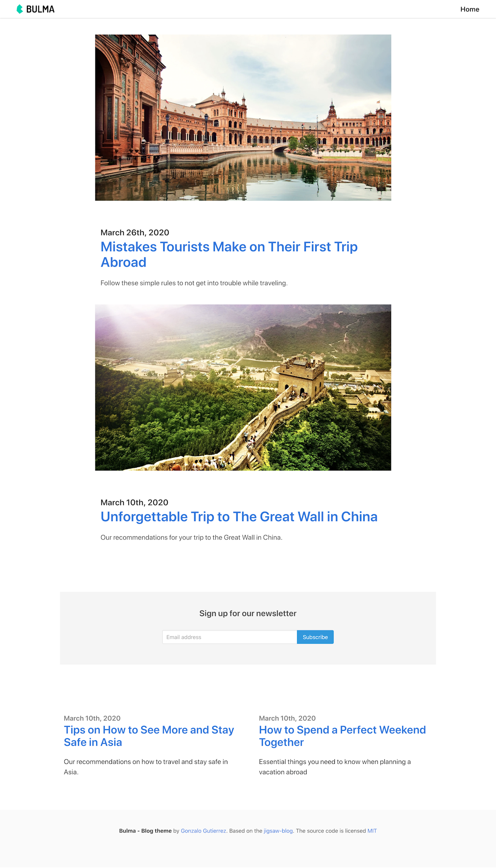Image resolution: width=496 pixels, height=868 pixels.
Task: Click the BULMA brand text in navbar
Action: point(40,9)
